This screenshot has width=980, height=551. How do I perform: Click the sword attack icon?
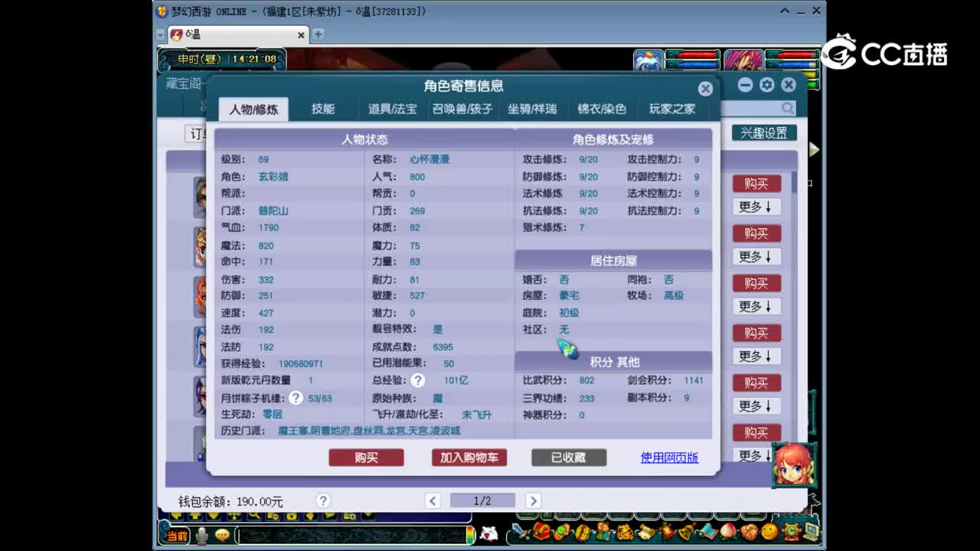pyautogui.click(x=521, y=531)
